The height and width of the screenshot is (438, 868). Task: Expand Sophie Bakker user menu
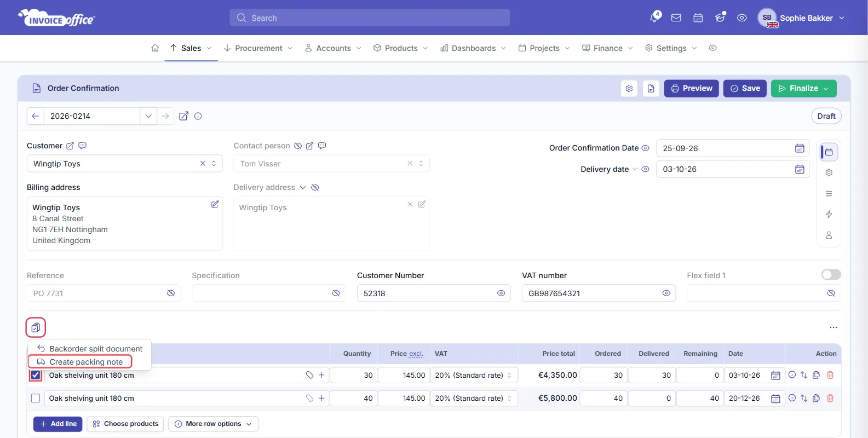coord(801,18)
